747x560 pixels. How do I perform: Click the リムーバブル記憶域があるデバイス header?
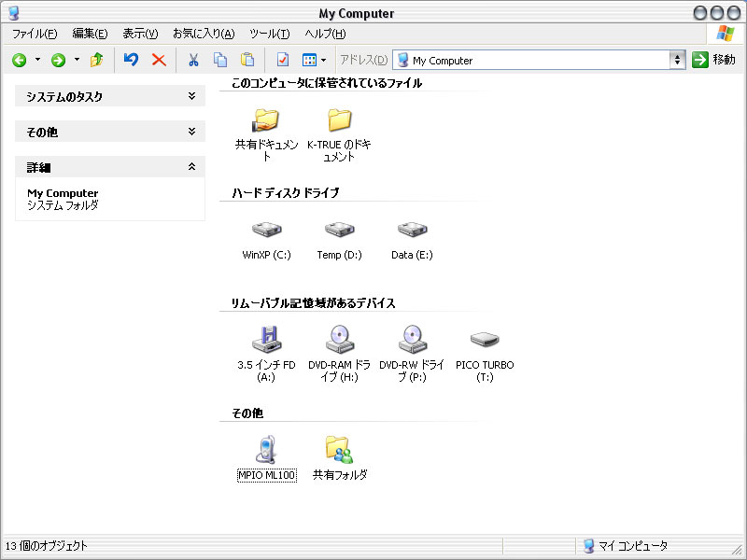tap(313, 303)
